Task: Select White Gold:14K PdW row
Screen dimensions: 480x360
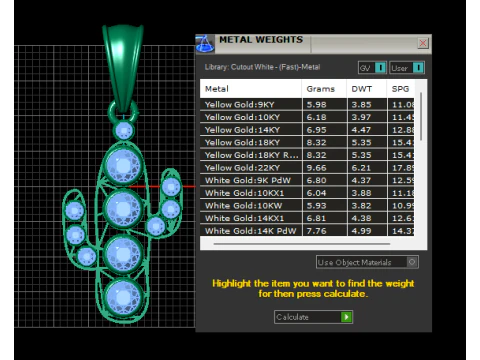Action: 307,231
